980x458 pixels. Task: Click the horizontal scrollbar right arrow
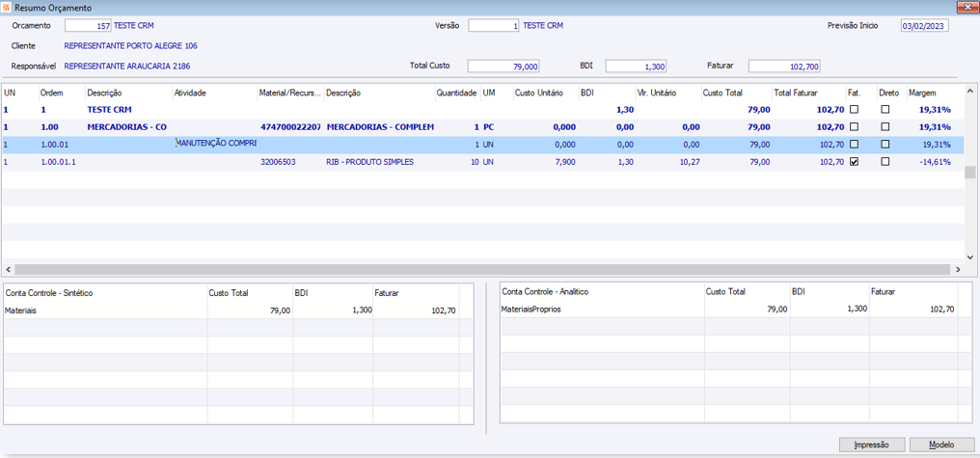pos(959,270)
